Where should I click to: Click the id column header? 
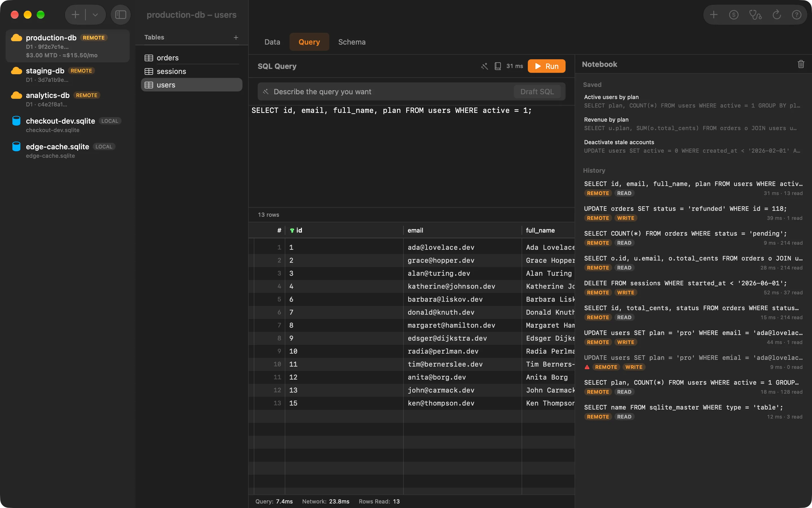(x=344, y=231)
